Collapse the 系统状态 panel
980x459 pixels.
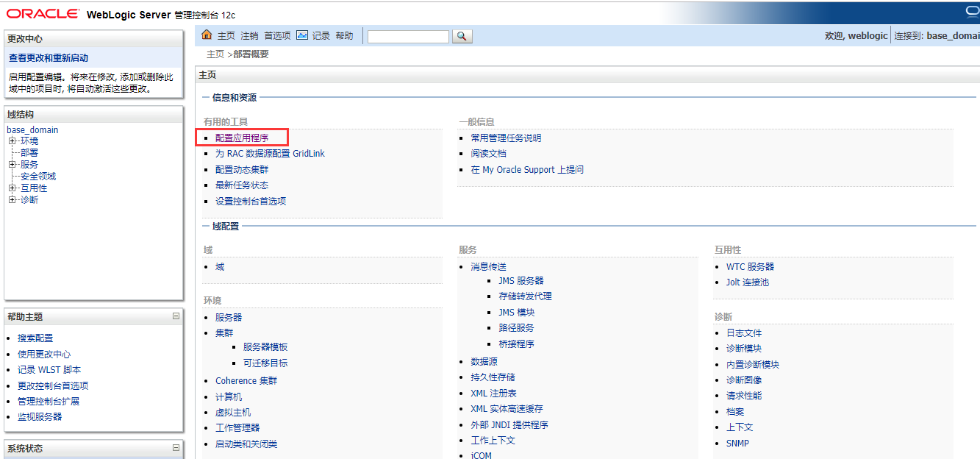point(176,447)
